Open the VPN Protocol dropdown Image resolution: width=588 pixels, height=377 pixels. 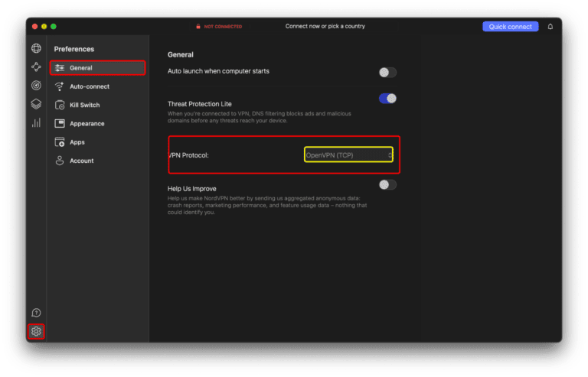point(348,154)
